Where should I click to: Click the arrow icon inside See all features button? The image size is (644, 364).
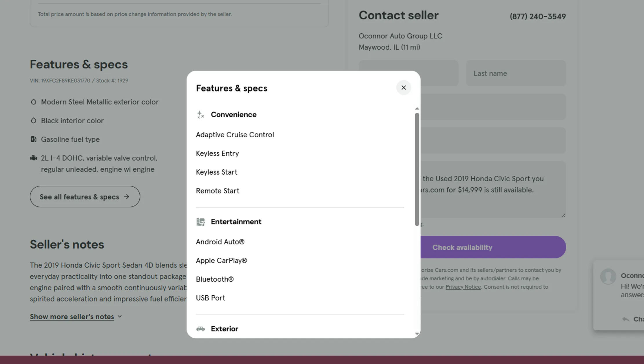tap(127, 197)
